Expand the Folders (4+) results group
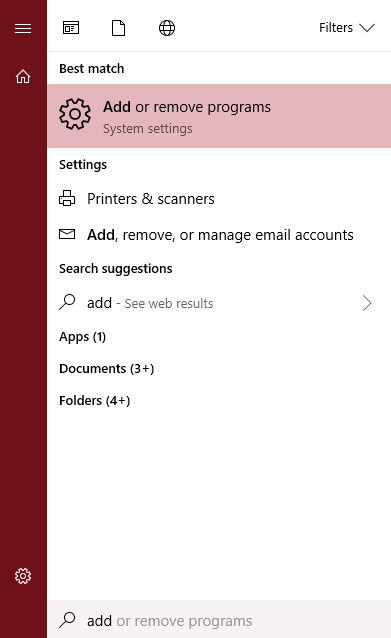The height and width of the screenshot is (638, 391). 95,401
